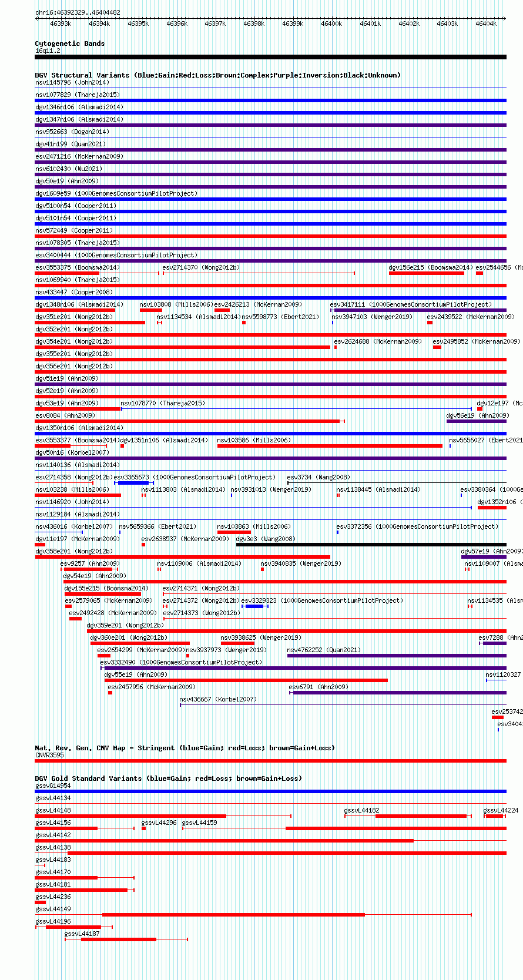This screenshot has height=980, width=523.
Task: Open dgv359e201 (Wong2012b) variant
Action: (x=125, y=625)
